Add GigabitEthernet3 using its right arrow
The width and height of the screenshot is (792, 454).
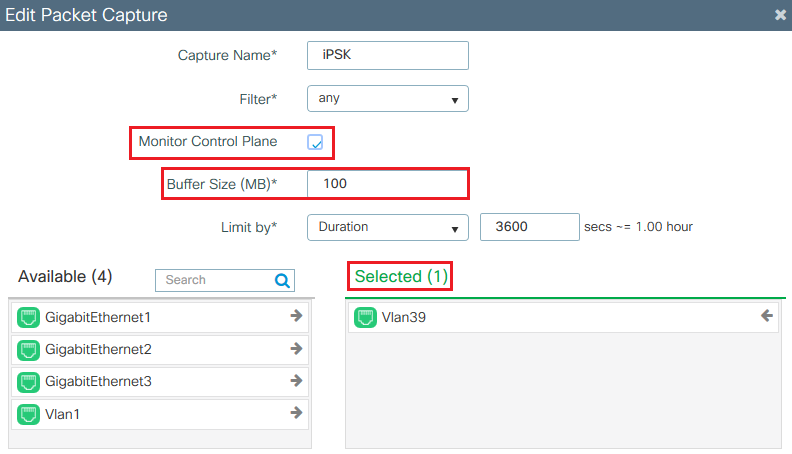click(x=296, y=381)
